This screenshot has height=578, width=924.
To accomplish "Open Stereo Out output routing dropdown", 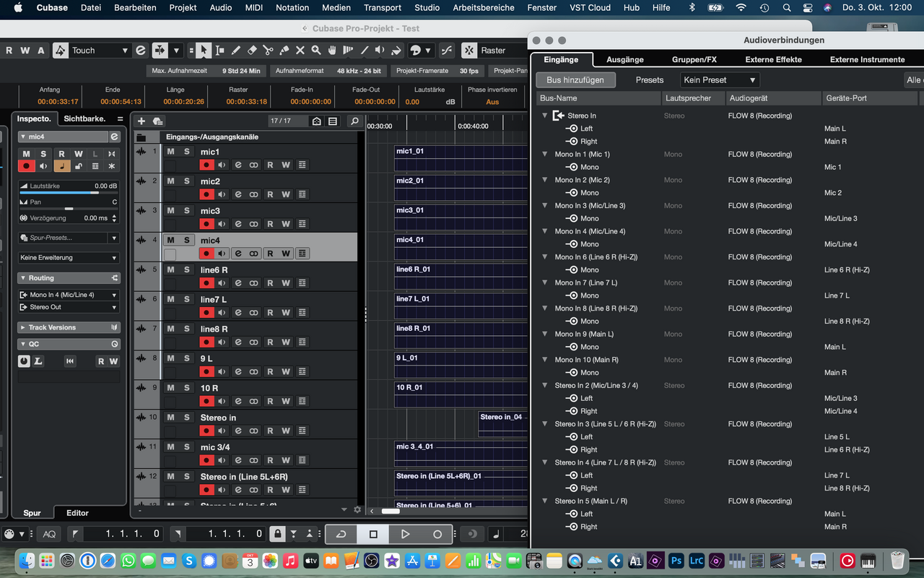I will pyautogui.click(x=69, y=307).
